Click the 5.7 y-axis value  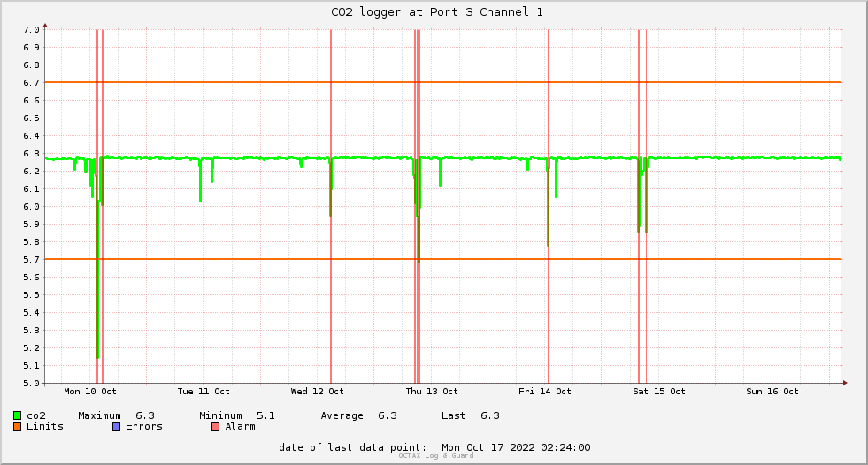point(31,260)
